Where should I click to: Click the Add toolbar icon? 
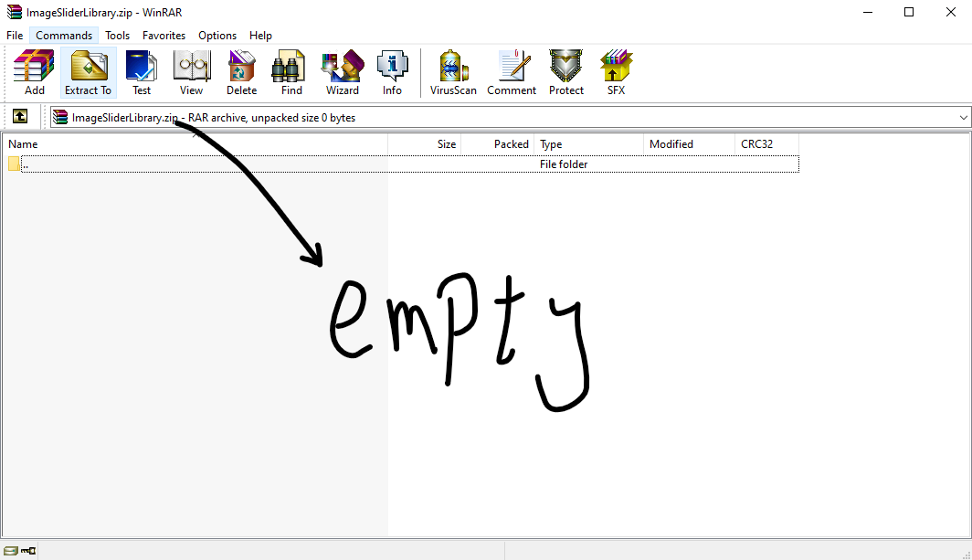click(x=34, y=72)
